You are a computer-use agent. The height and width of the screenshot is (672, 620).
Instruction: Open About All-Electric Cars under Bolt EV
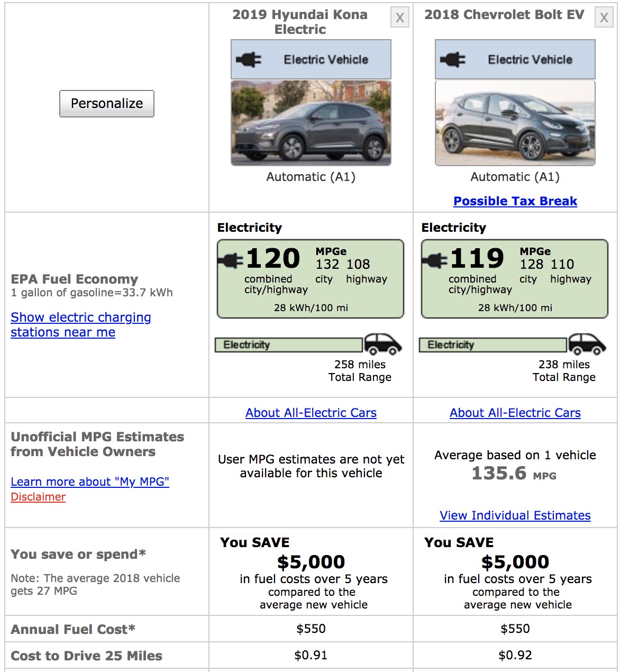tap(515, 413)
